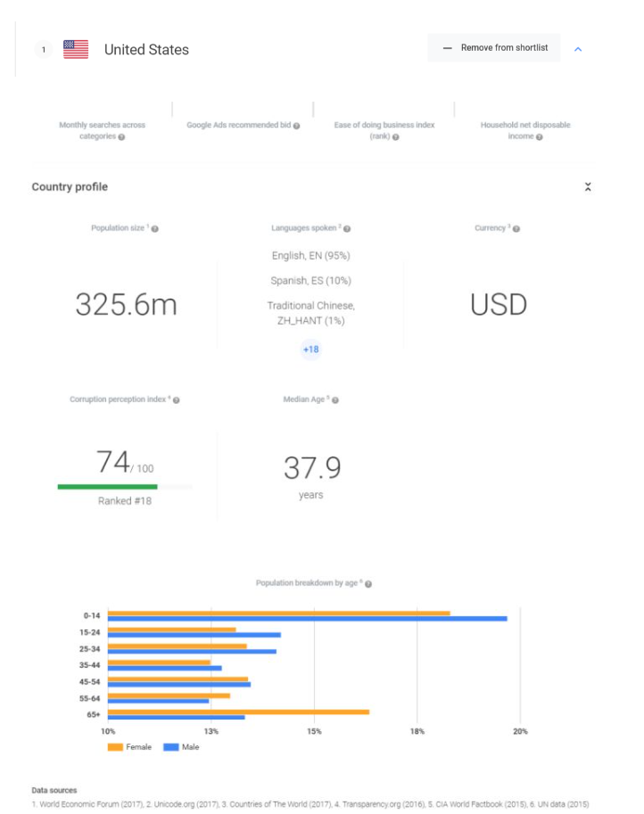
Task: Click Remove from shortlist button
Action: 494,48
